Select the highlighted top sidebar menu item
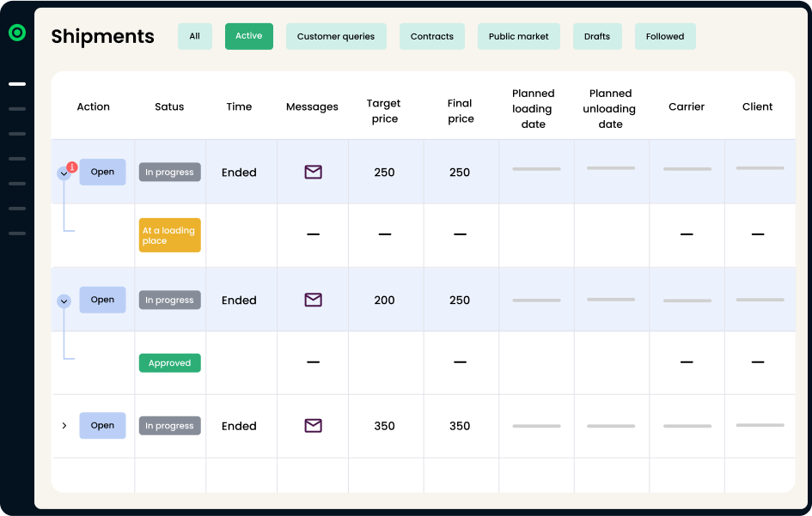This screenshot has width=812, height=516. point(17,84)
